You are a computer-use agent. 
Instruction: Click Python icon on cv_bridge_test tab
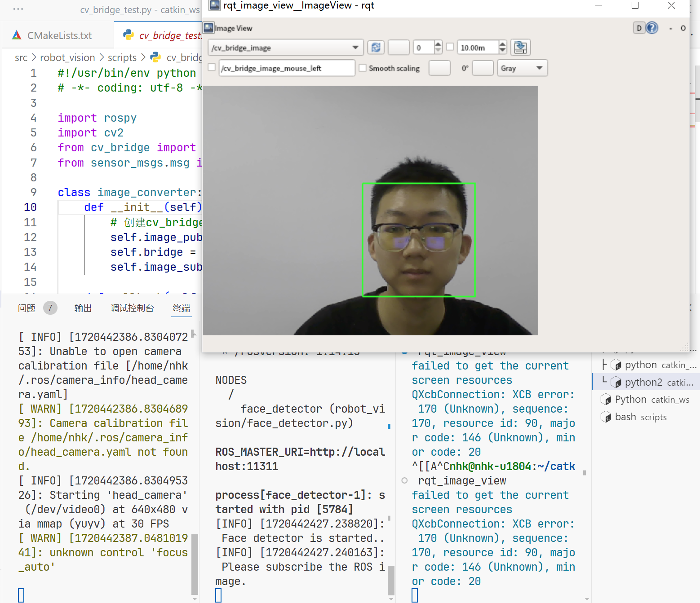pyautogui.click(x=128, y=35)
